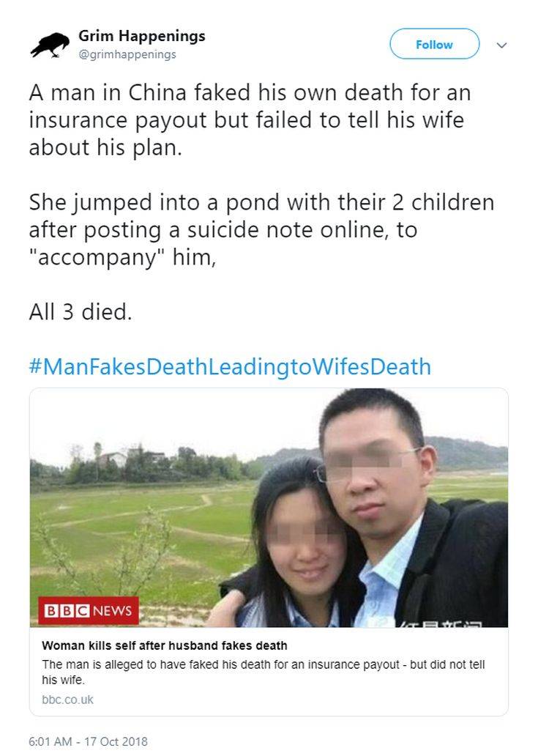Viewport: 538px width, 756px height.
Task: Click the BBC News logo on the card
Action: coord(89,610)
